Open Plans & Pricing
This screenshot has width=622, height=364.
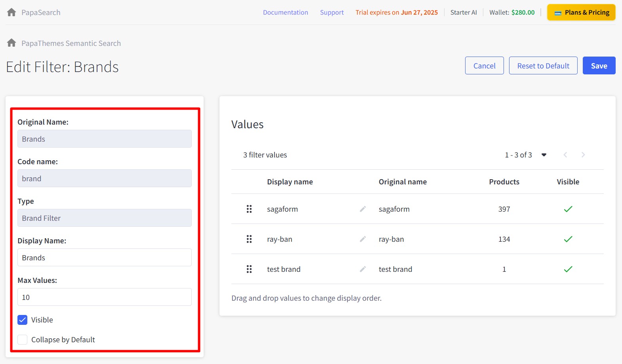click(581, 12)
